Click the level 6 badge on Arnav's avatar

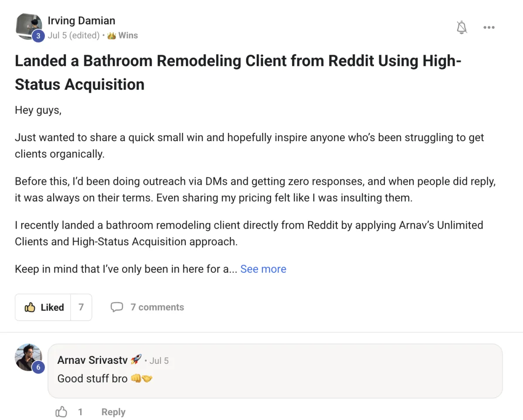[38, 367]
